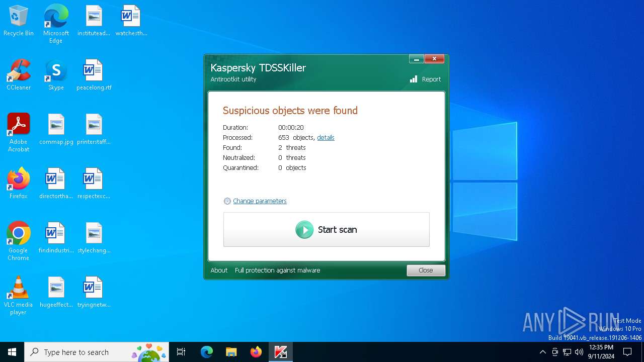Screen dimensions: 644x362
Task: Select the peacelong.rtf document icon
Action: point(94,75)
